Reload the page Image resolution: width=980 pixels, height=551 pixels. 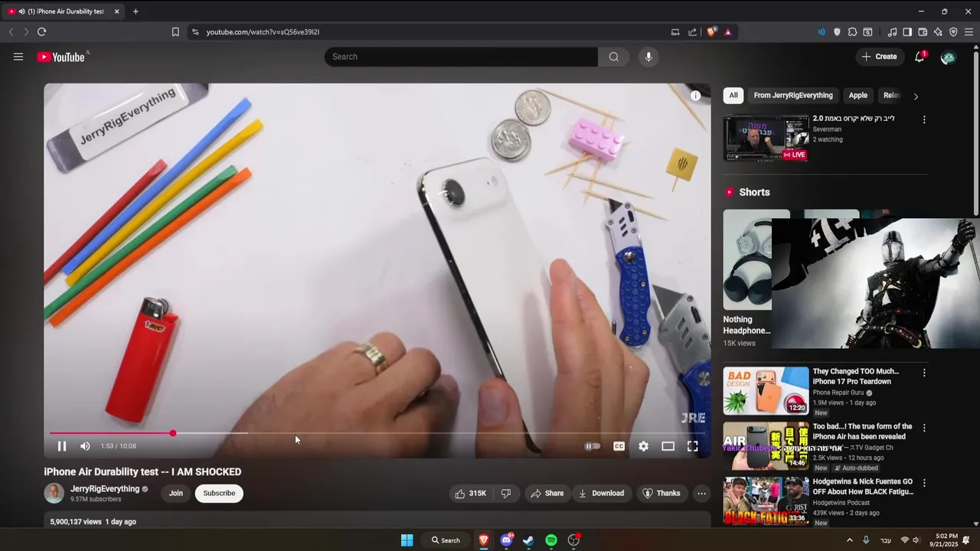tap(41, 32)
